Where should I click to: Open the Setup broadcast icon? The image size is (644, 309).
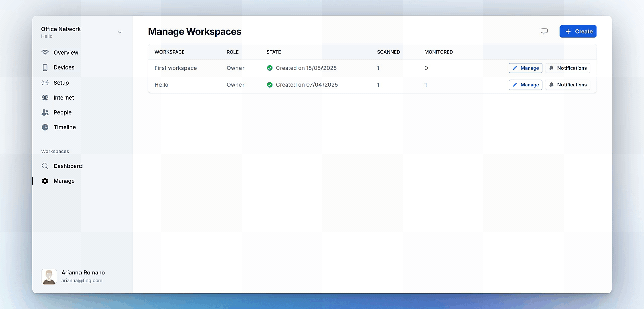click(45, 83)
